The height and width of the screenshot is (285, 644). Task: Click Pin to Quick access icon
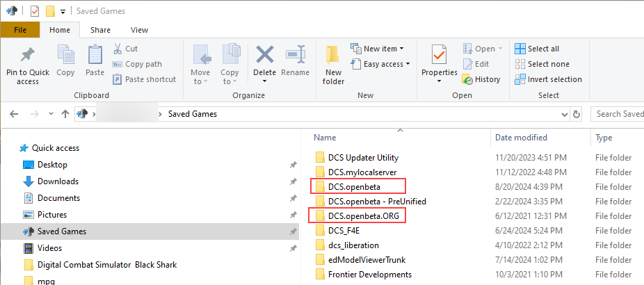click(x=28, y=56)
